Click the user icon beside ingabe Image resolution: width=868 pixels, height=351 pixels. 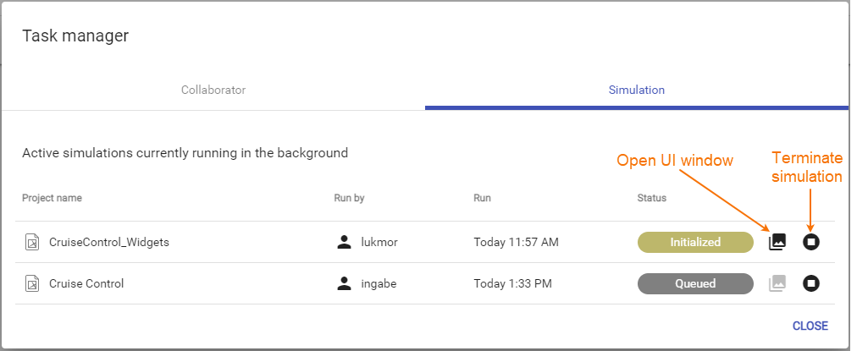343,283
